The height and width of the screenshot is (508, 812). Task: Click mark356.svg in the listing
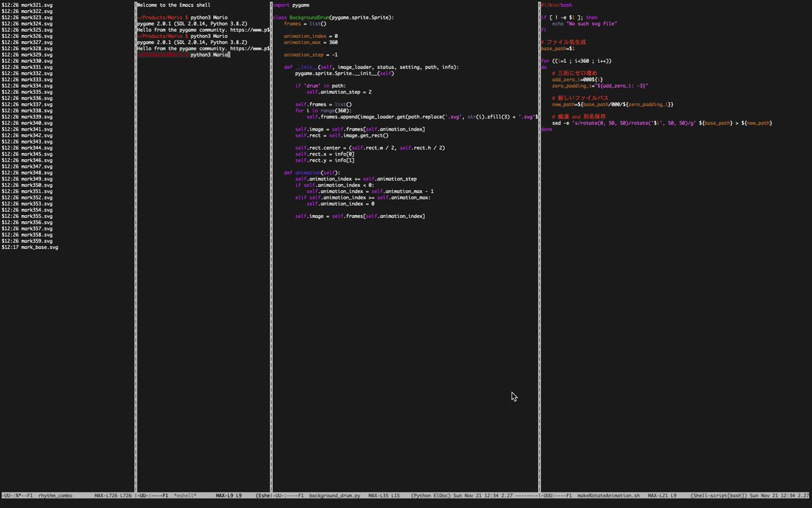click(27, 223)
